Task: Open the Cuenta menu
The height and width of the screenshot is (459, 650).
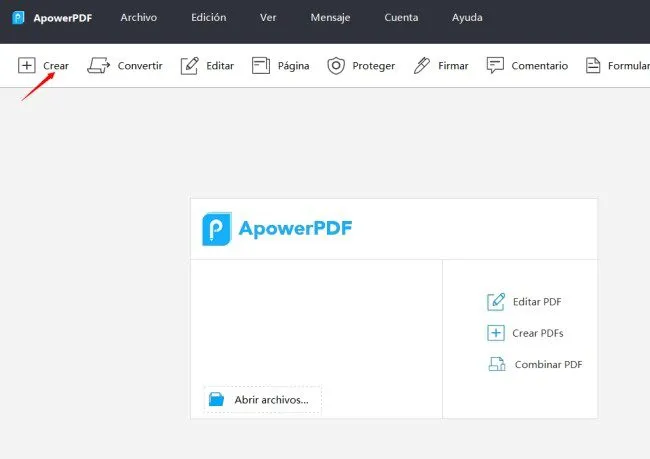Action: pos(401,17)
